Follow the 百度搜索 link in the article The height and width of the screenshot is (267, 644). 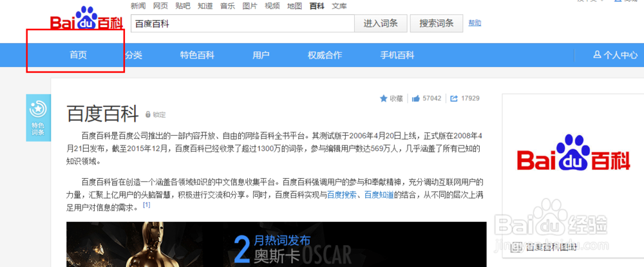[x=341, y=195]
